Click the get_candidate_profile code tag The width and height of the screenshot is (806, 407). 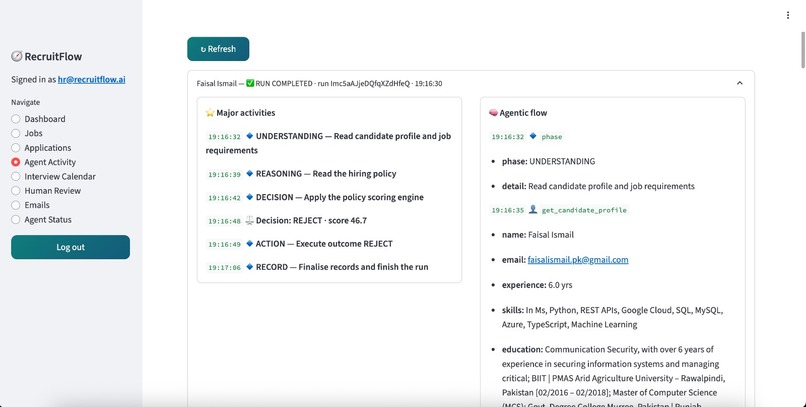584,210
